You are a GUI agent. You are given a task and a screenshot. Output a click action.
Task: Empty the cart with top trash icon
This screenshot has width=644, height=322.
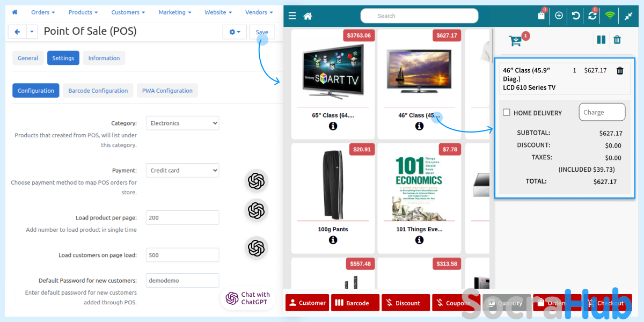coord(617,40)
